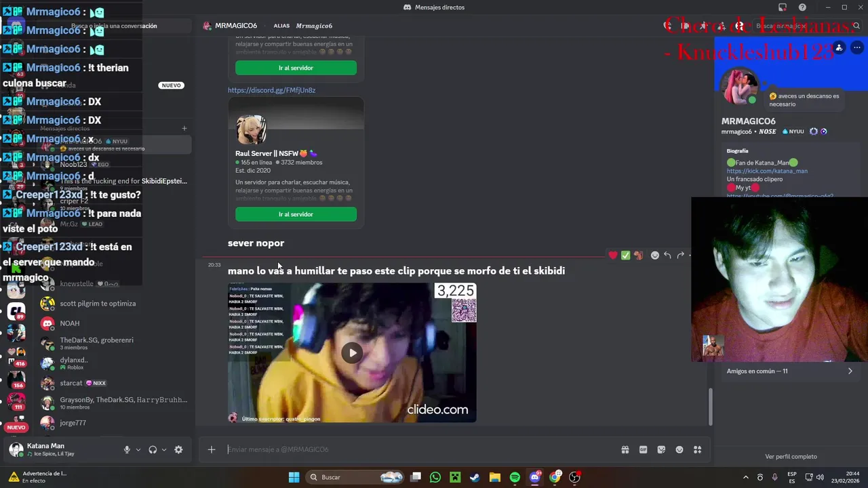868x488 pixels.
Task: Click the MRMAGICO6 name in chat header
Action: coord(236,26)
